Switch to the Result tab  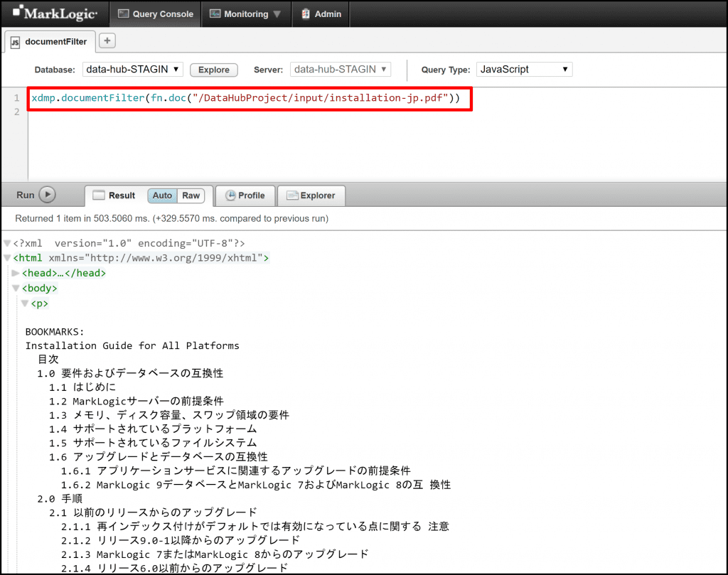pyautogui.click(x=122, y=195)
